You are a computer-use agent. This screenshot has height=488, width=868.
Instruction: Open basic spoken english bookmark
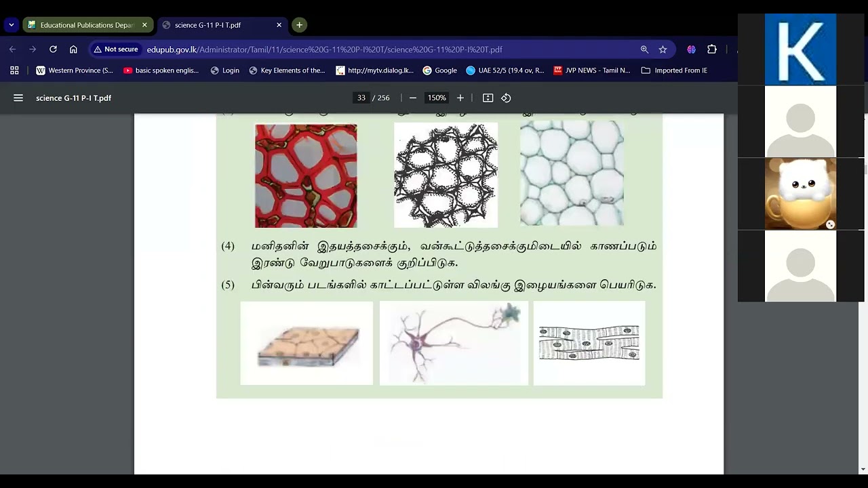(x=161, y=70)
